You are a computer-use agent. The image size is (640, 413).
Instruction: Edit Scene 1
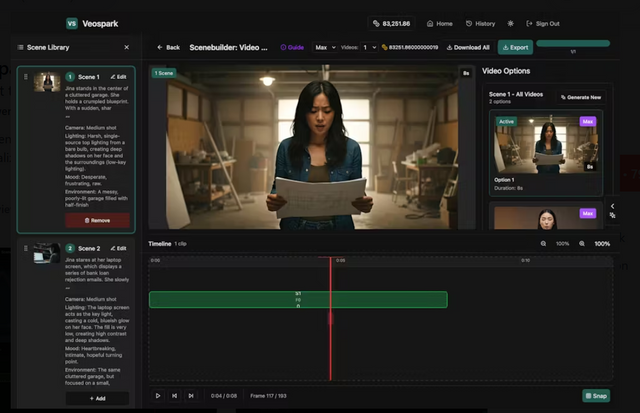[118, 77]
